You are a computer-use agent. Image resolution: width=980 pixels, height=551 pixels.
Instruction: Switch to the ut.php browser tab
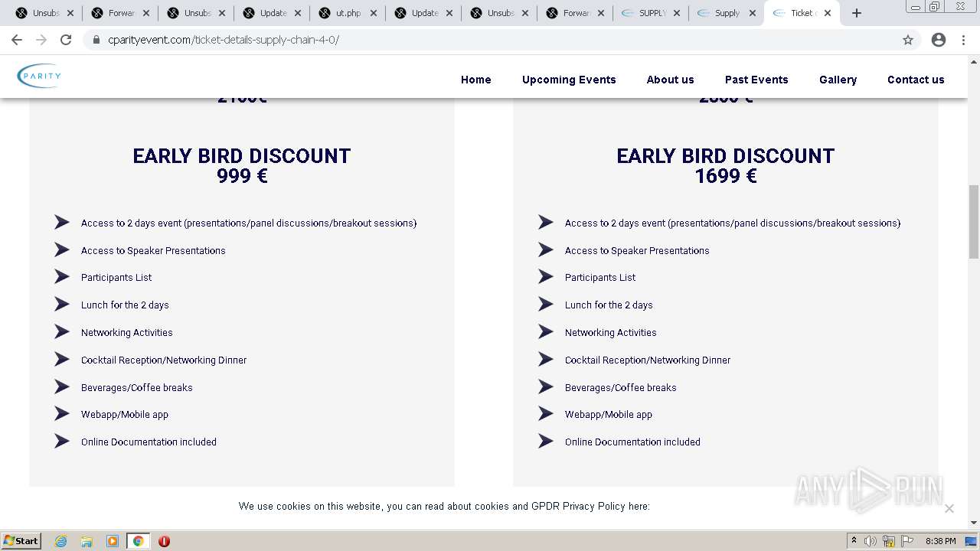click(346, 13)
